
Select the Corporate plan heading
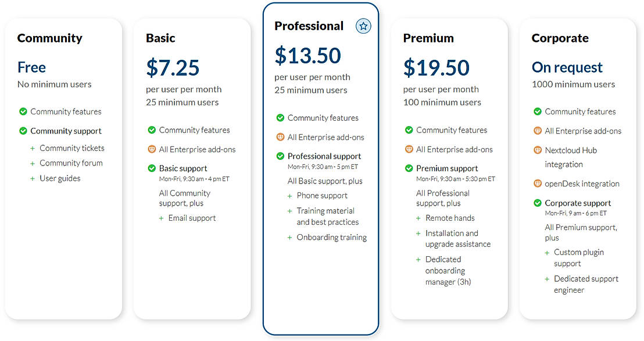point(560,38)
